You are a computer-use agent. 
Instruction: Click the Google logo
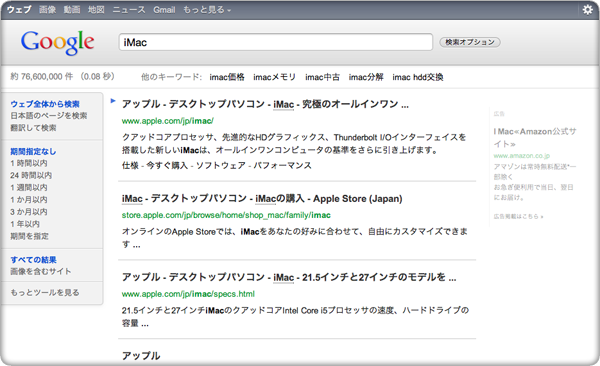[57, 42]
